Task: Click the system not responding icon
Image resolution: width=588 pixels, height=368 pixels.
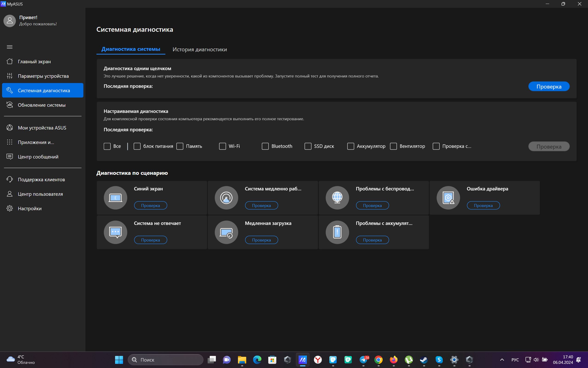Action: tap(115, 232)
